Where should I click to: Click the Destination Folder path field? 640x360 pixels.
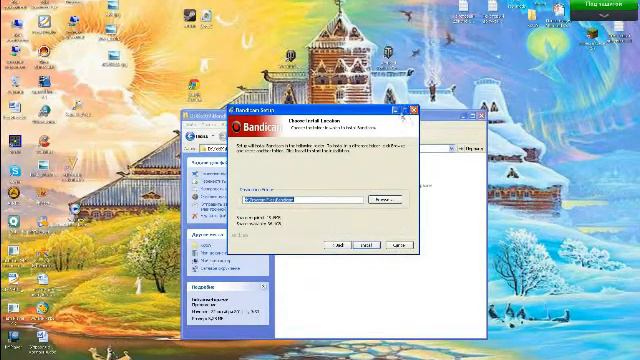click(x=302, y=200)
